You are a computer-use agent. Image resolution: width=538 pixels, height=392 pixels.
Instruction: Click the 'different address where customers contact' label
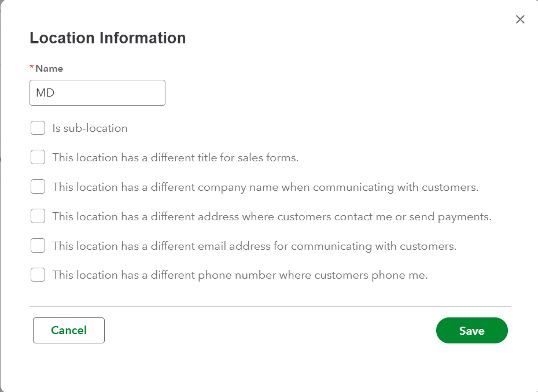click(271, 217)
